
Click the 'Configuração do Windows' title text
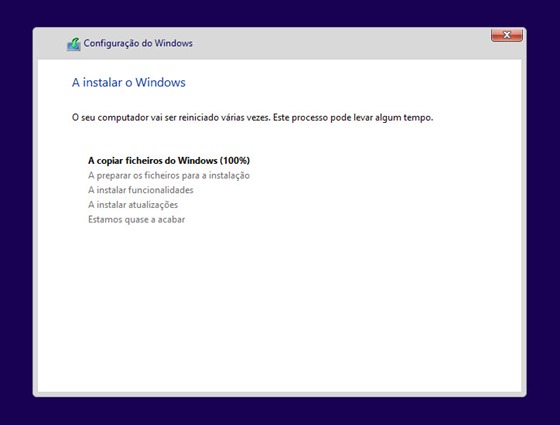tap(138, 43)
